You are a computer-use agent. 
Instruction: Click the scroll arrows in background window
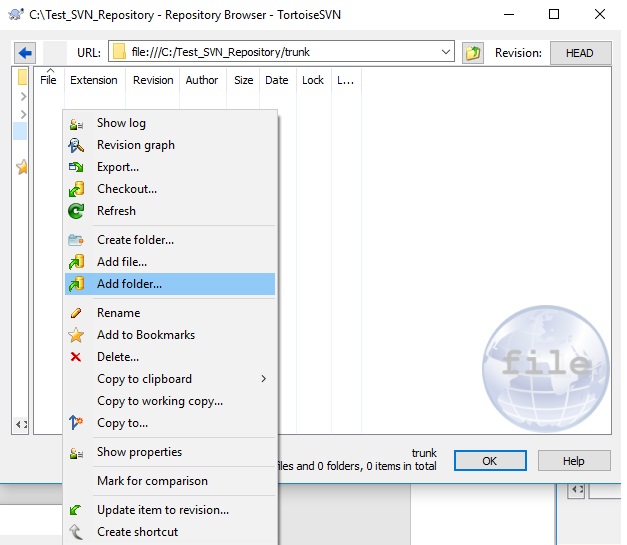(576, 490)
